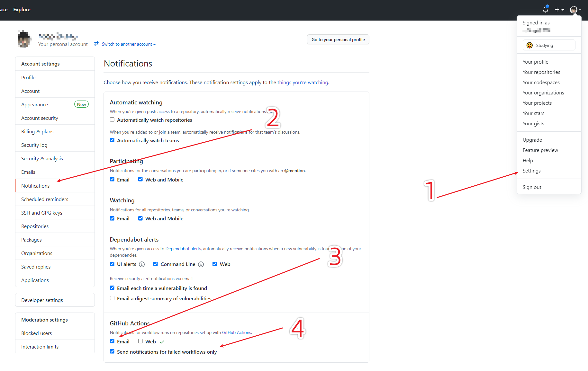
Task: Select Upgrade in user menu
Action: coord(549,140)
